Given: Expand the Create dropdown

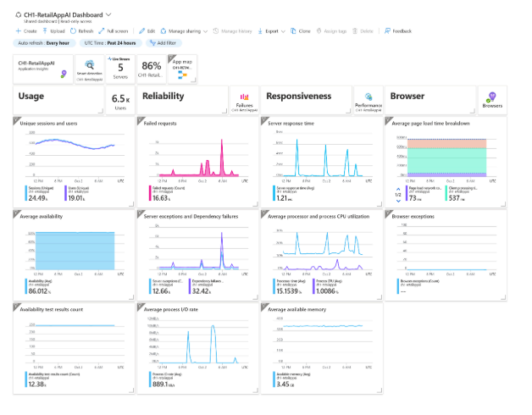Looking at the screenshot, I should [26, 30].
